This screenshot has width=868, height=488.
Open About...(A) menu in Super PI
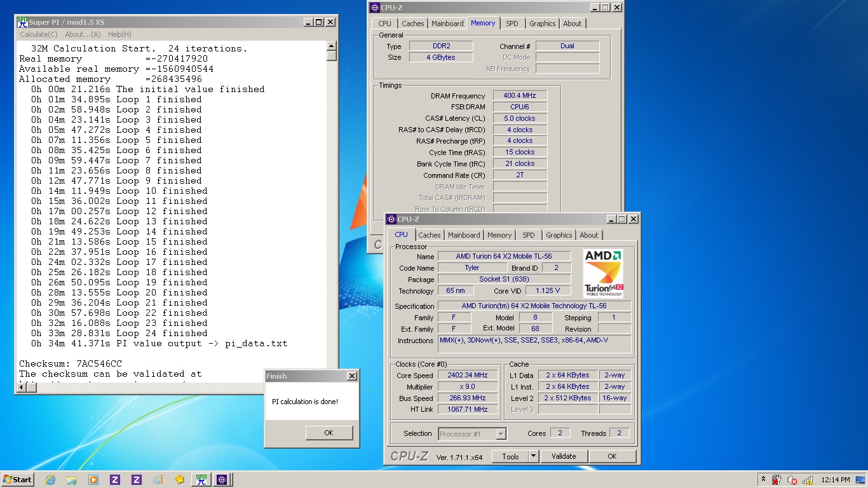[x=83, y=34]
